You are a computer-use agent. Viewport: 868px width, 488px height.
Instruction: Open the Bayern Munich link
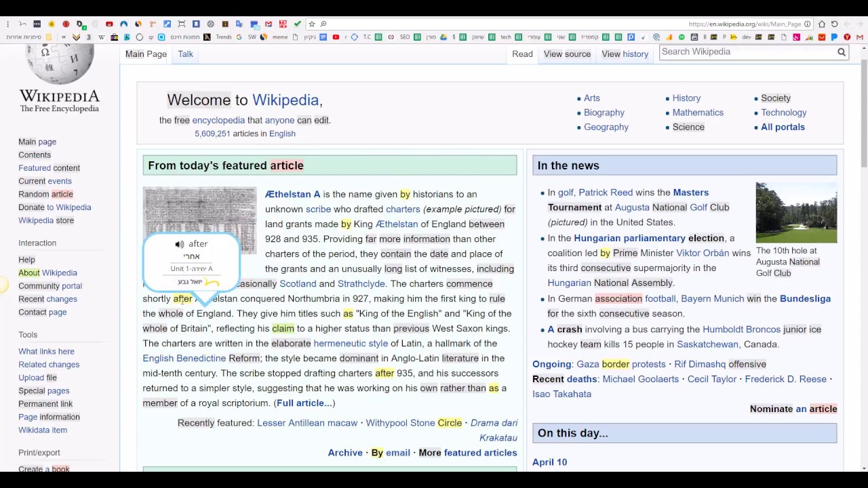point(713,299)
